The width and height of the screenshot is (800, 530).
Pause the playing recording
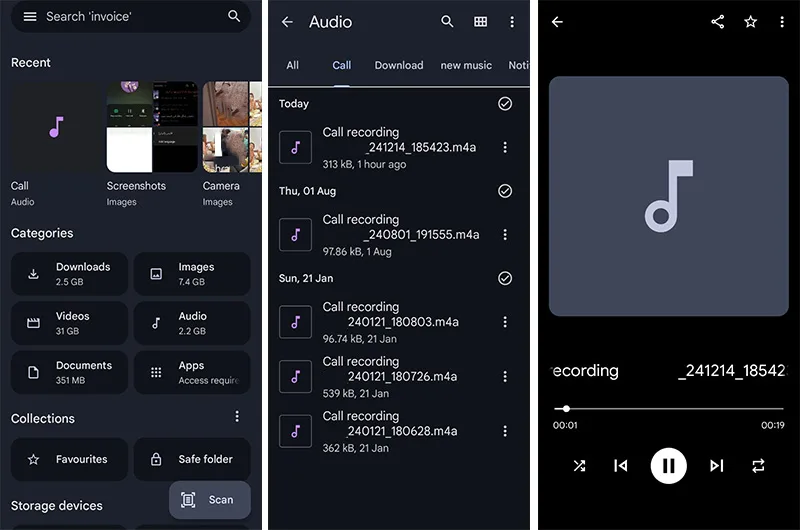coord(668,466)
